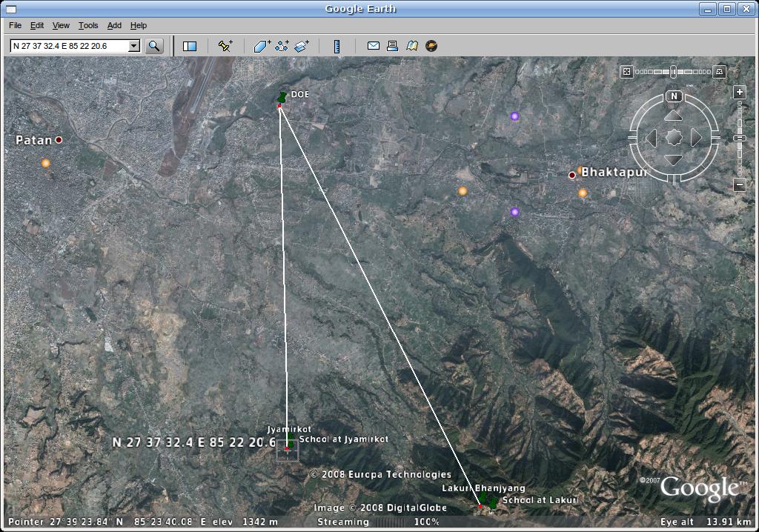Click the zoom in plus button
759x532 pixels.
[739, 93]
